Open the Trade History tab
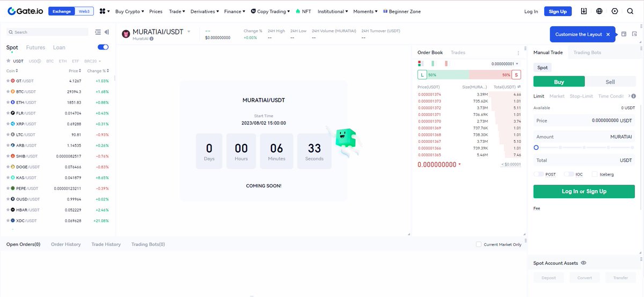The width and height of the screenshot is (644, 297). pyautogui.click(x=106, y=244)
